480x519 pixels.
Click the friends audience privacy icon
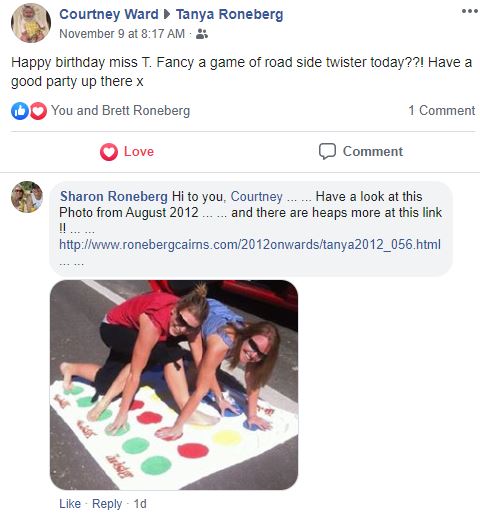click(202, 34)
